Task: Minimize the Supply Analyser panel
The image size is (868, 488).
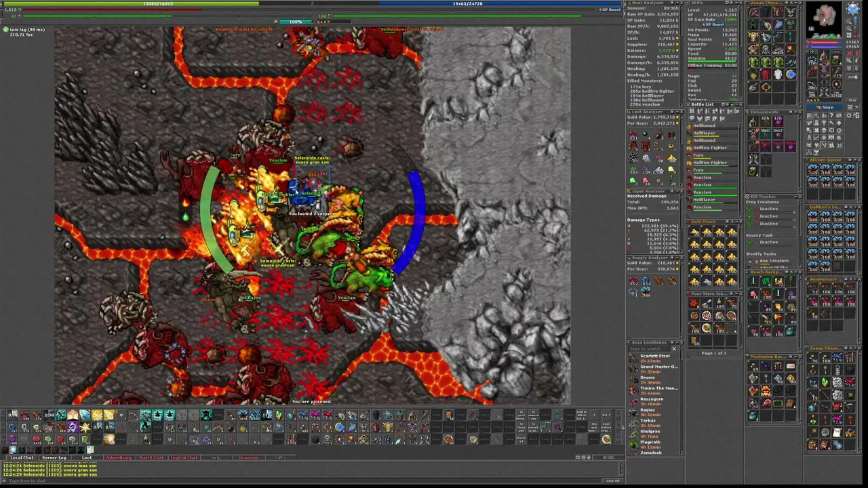Action: [677, 258]
